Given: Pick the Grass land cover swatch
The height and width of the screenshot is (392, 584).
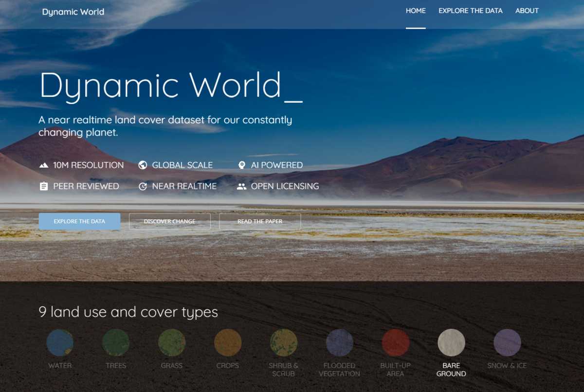Looking at the screenshot, I should coord(172,342).
